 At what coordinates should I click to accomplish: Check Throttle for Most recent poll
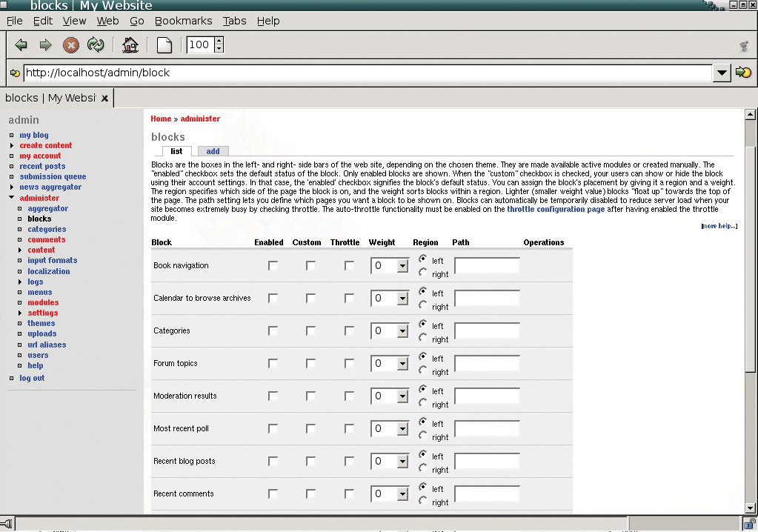coord(349,428)
